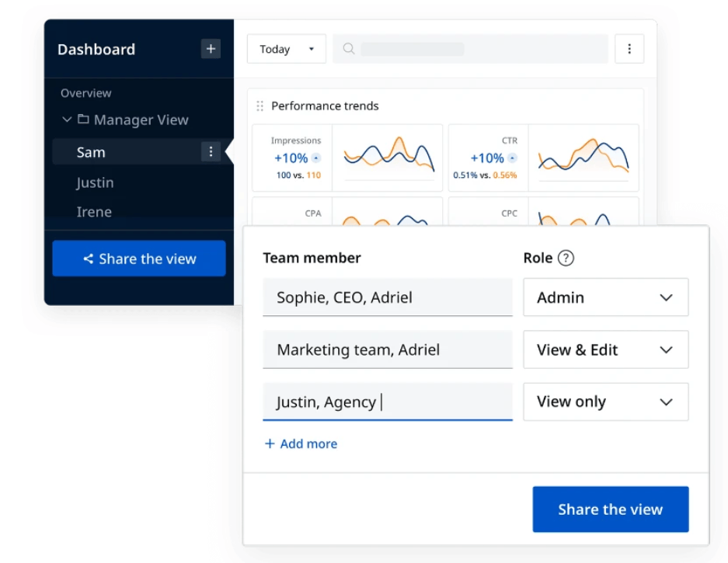Viewport: 728px width, 563px height.
Task: Open the Admin role dropdown
Action: tap(605, 297)
